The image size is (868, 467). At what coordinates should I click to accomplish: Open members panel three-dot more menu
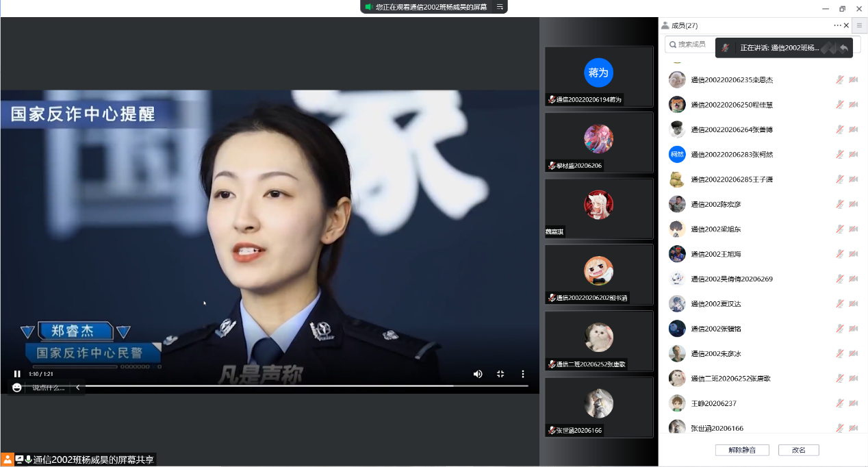tap(837, 25)
